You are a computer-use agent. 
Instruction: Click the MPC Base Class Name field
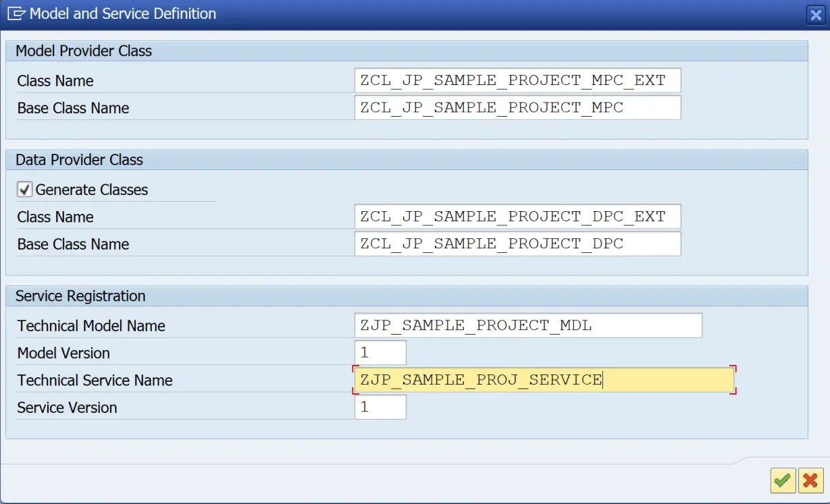[517, 107]
